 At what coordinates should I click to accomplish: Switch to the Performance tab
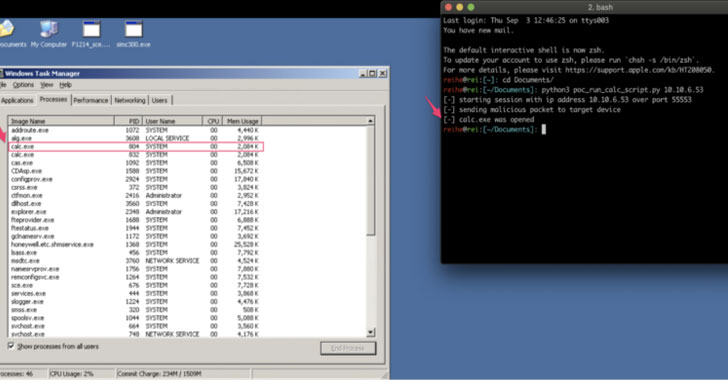click(x=91, y=100)
